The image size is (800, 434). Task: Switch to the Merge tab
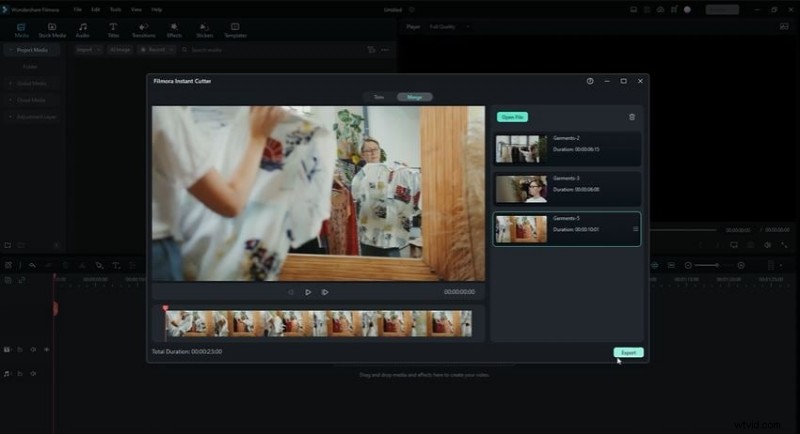[x=414, y=97]
